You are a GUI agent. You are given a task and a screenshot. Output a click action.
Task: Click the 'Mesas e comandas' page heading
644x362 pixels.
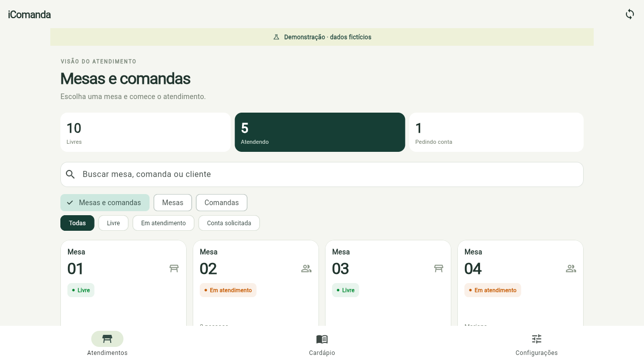tap(125, 78)
